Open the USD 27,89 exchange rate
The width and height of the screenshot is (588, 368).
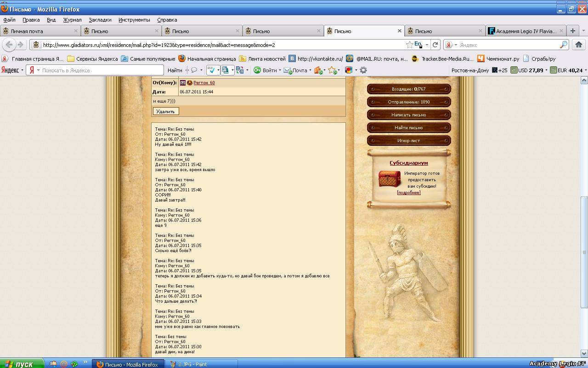tap(527, 70)
